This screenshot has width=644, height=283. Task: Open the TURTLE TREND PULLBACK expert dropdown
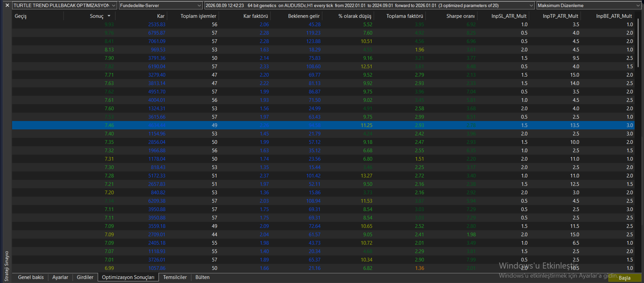[x=64, y=5]
